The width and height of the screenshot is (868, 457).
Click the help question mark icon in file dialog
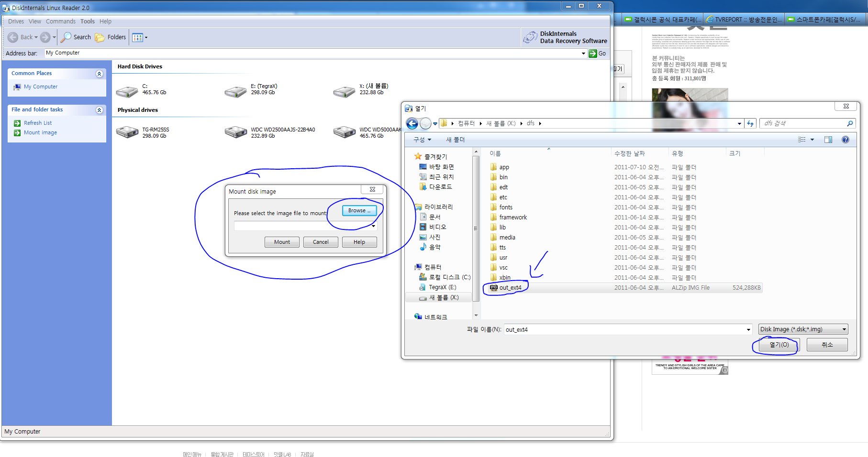pyautogui.click(x=846, y=140)
